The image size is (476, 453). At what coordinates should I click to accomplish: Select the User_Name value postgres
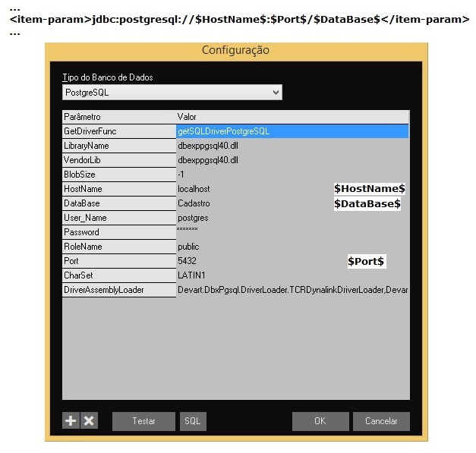pyautogui.click(x=193, y=218)
